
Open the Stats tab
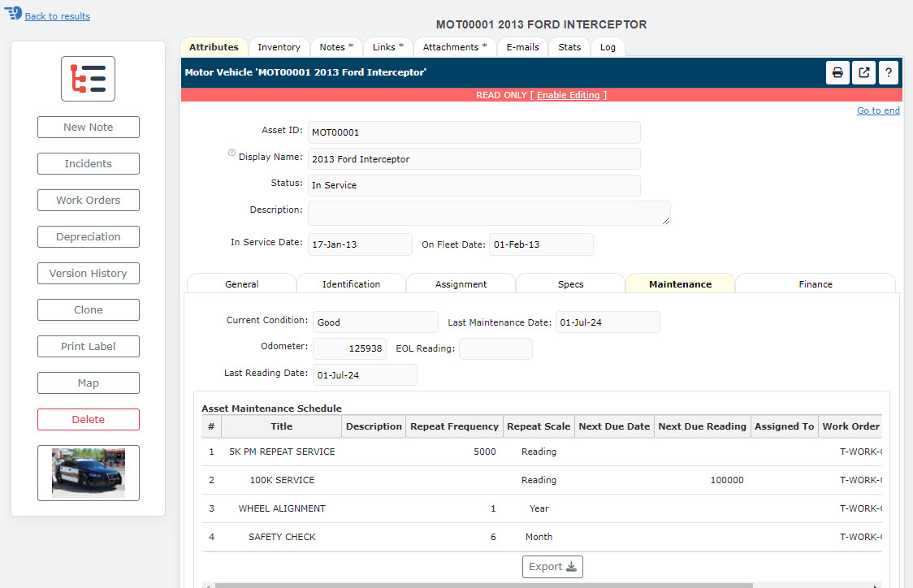(569, 47)
